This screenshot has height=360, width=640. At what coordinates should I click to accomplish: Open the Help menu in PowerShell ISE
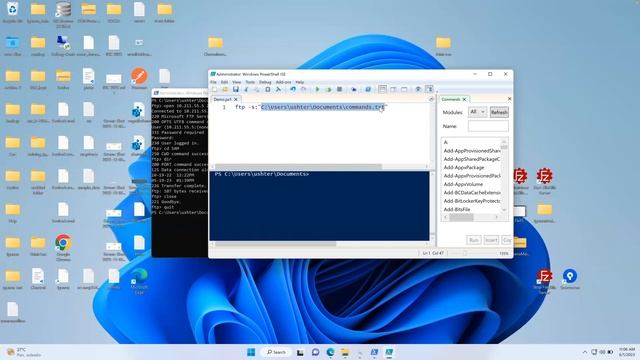(300, 82)
